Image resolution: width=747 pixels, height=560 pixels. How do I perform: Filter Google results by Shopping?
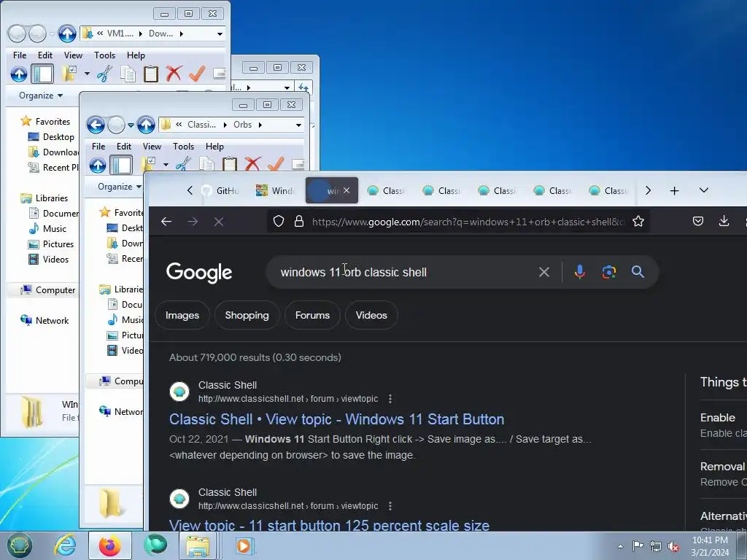point(247,315)
